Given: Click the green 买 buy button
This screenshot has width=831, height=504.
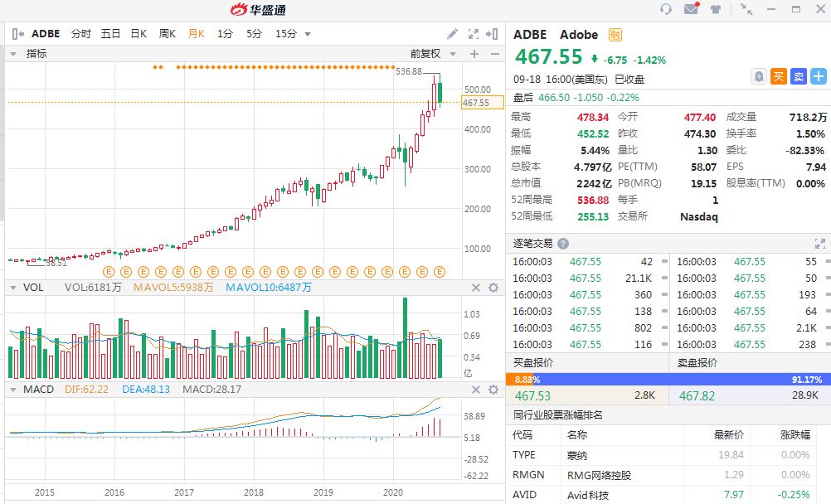Looking at the screenshot, I should [x=778, y=76].
